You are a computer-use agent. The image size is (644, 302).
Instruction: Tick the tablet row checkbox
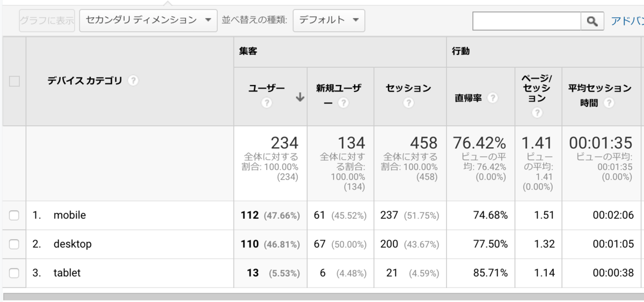pyautogui.click(x=14, y=273)
